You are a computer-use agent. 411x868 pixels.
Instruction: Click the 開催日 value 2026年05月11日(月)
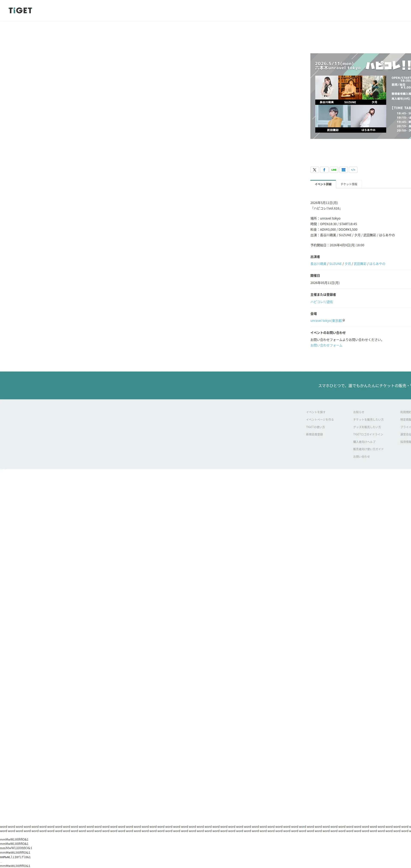click(x=325, y=283)
